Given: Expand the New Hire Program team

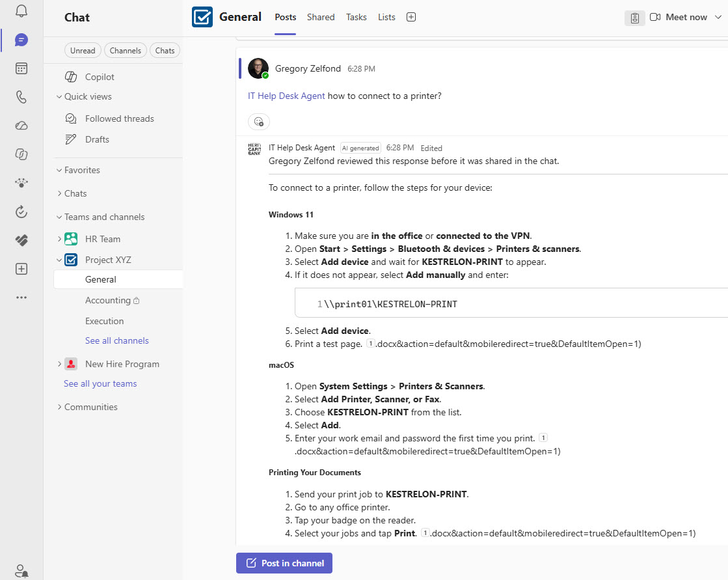Looking at the screenshot, I should [x=59, y=364].
